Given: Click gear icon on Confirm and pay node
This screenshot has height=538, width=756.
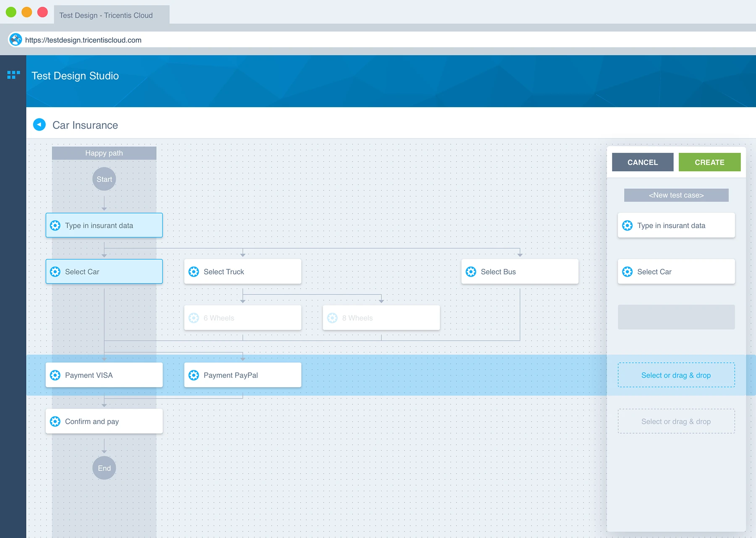Looking at the screenshot, I should point(55,422).
